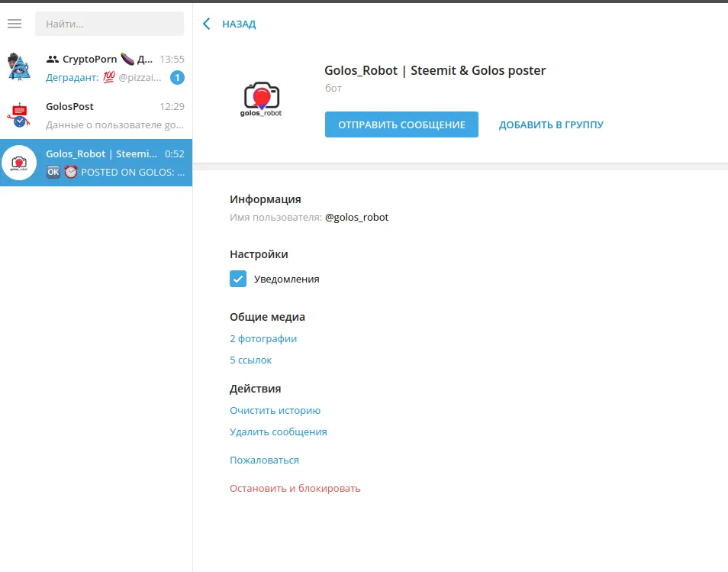Open the 2 фотографии shared photos

pos(263,339)
